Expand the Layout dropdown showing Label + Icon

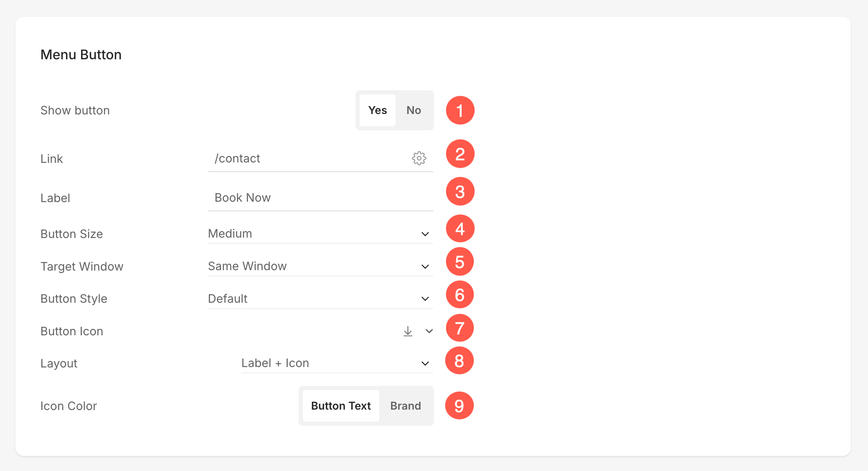337,363
